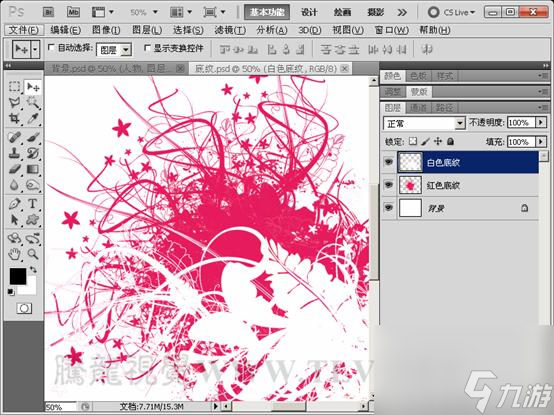554x415 pixels.
Task: Enable 显示变换控件 checkbox
Action: (147, 47)
